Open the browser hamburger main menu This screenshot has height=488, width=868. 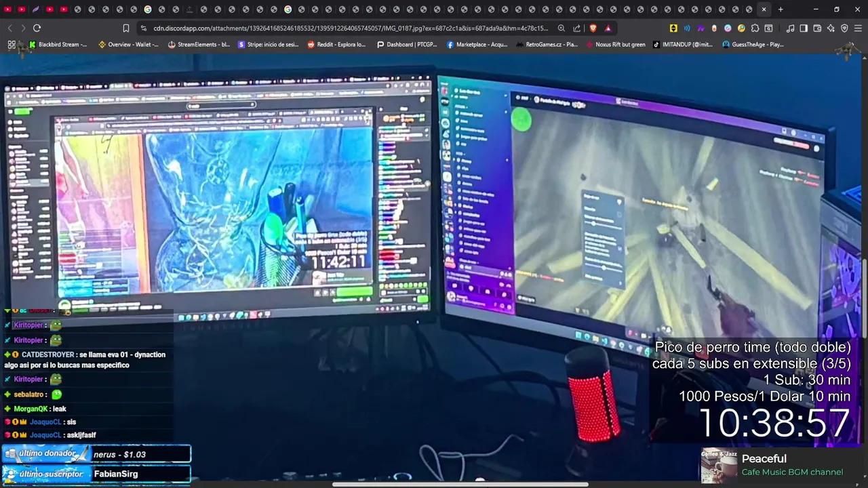pos(858,28)
